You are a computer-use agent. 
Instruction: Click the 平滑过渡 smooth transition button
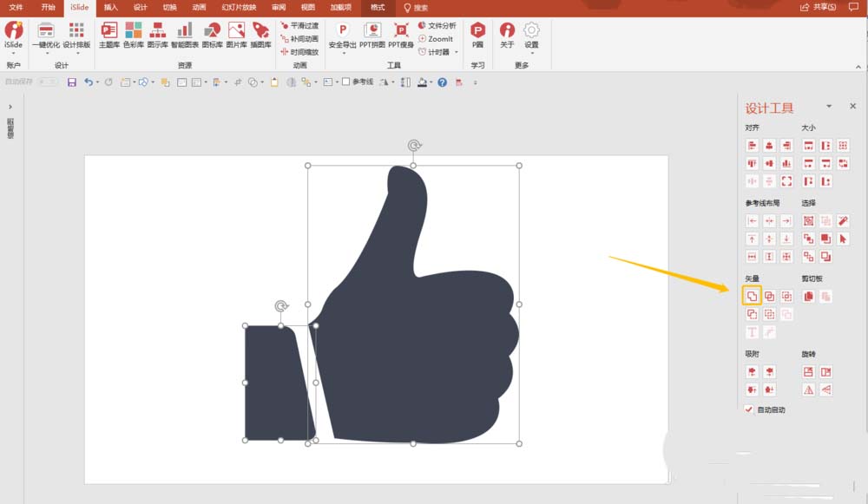pos(299,25)
